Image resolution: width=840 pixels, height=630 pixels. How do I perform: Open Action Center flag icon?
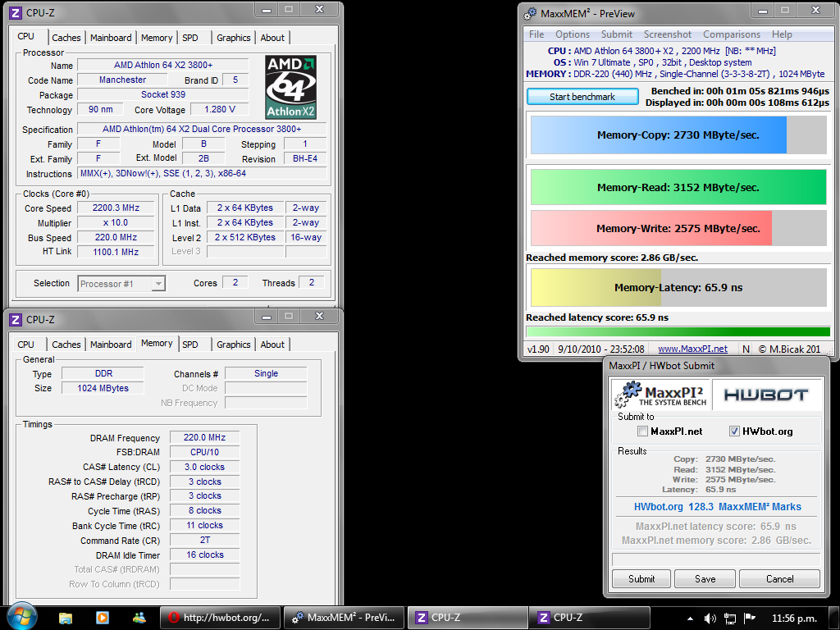tap(750, 619)
